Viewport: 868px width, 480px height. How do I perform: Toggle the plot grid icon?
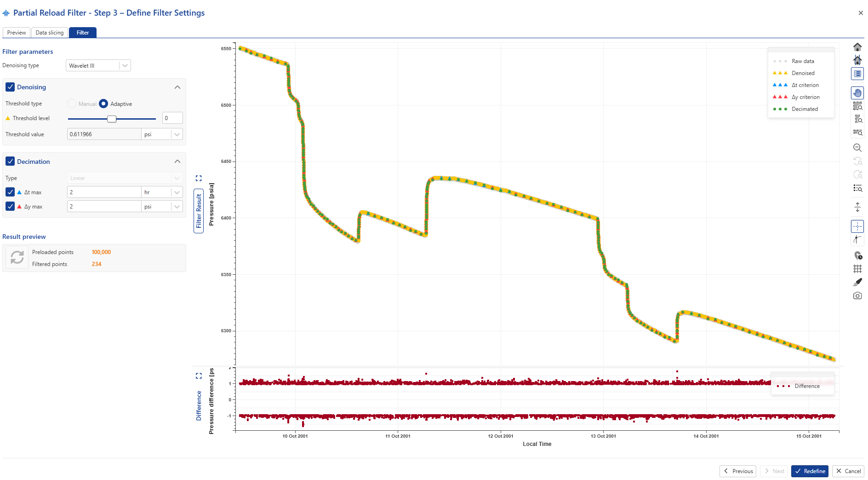pyautogui.click(x=857, y=269)
